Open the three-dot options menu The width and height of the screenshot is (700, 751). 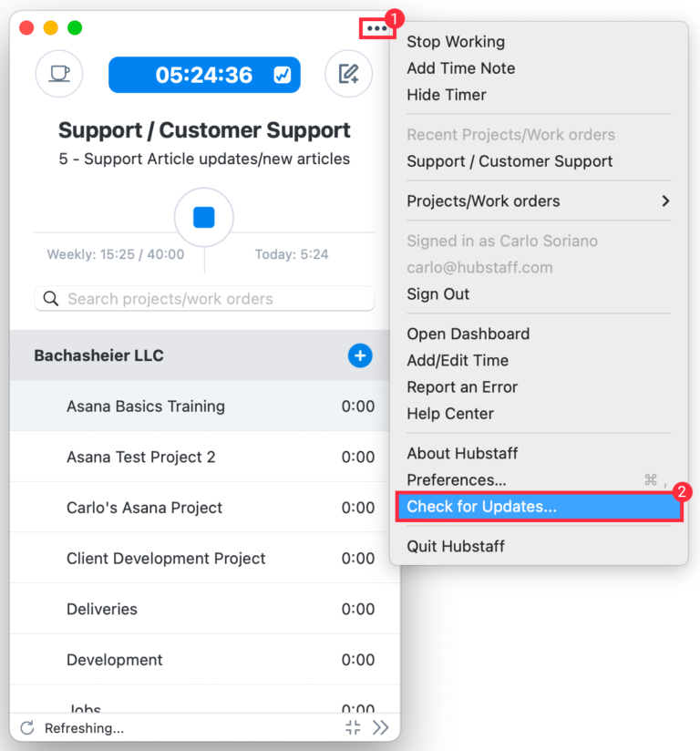click(x=377, y=27)
